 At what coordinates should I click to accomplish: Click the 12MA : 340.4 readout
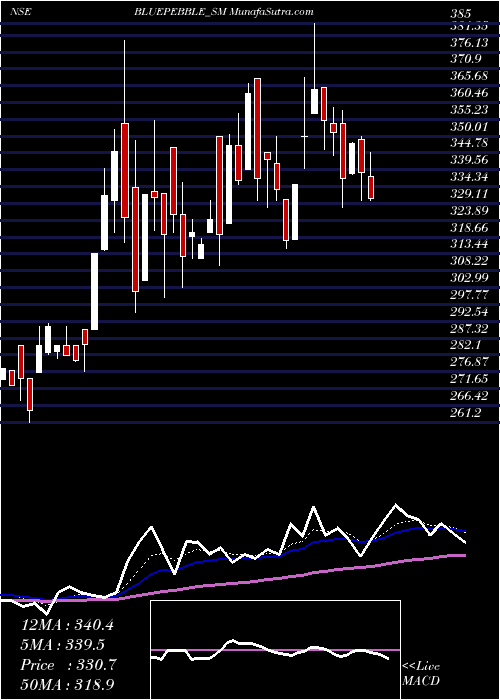pyautogui.click(x=67, y=625)
